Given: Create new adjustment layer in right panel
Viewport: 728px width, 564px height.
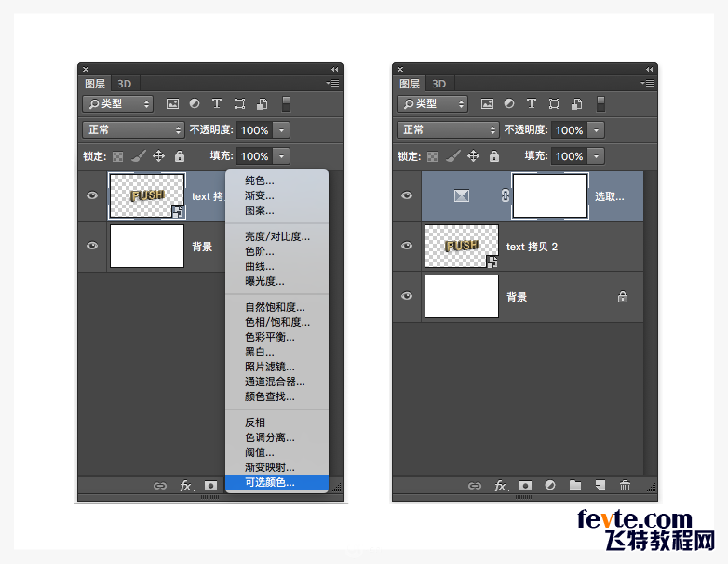Looking at the screenshot, I should point(551,486).
